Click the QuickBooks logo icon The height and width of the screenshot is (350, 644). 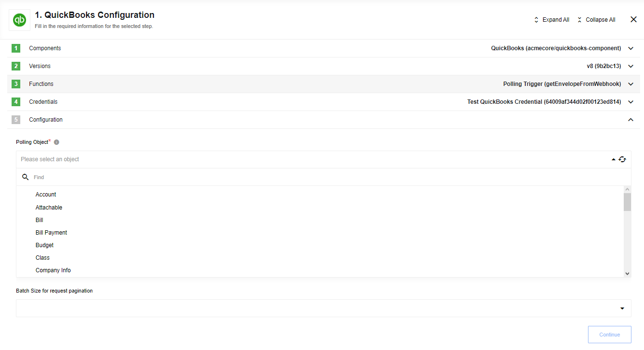(x=19, y=20)
